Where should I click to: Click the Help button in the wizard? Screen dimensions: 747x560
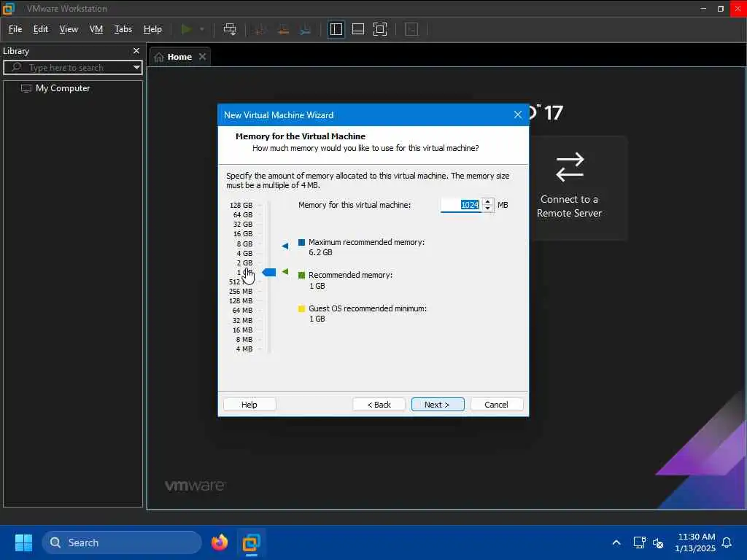[x=249, y=404]
